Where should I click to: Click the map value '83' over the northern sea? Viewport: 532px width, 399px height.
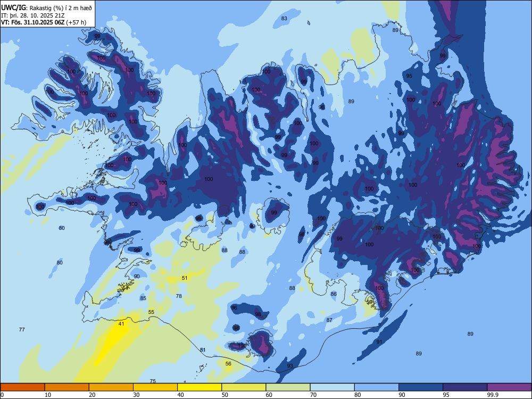point(284,18)
